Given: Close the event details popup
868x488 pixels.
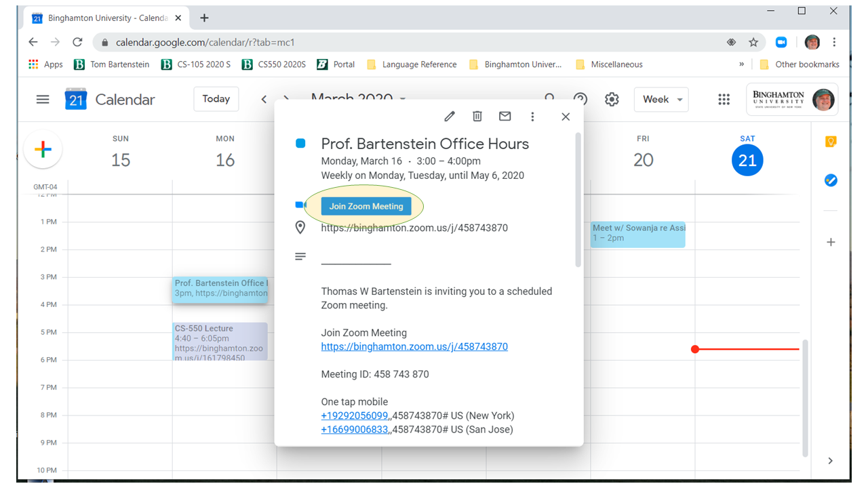Looking at the screenshot, I should coord(566,117).
